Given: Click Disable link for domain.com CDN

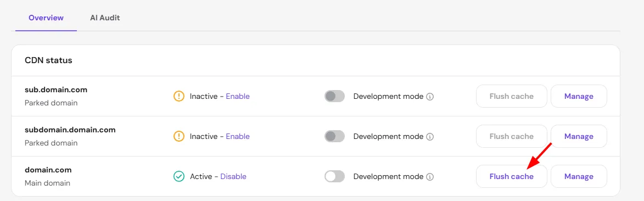Looking at the screenshot, I should pyautogui.click(x=233, y=176).
